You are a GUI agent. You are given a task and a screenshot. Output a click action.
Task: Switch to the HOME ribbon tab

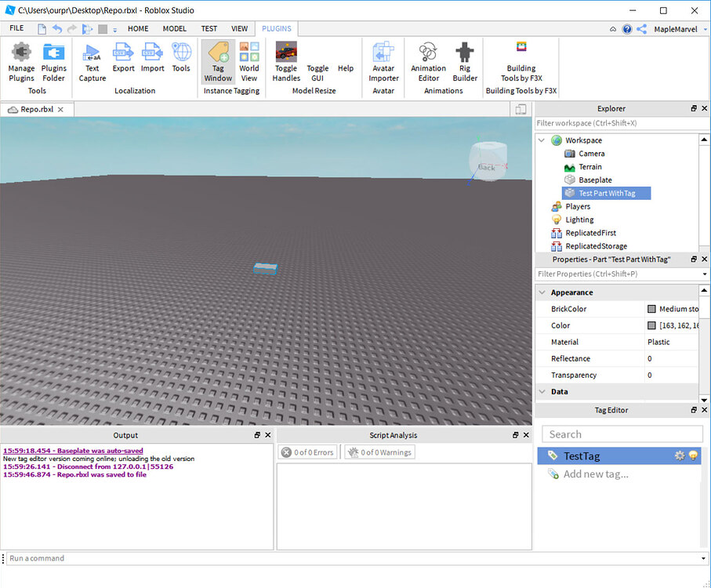coord(138,28)
